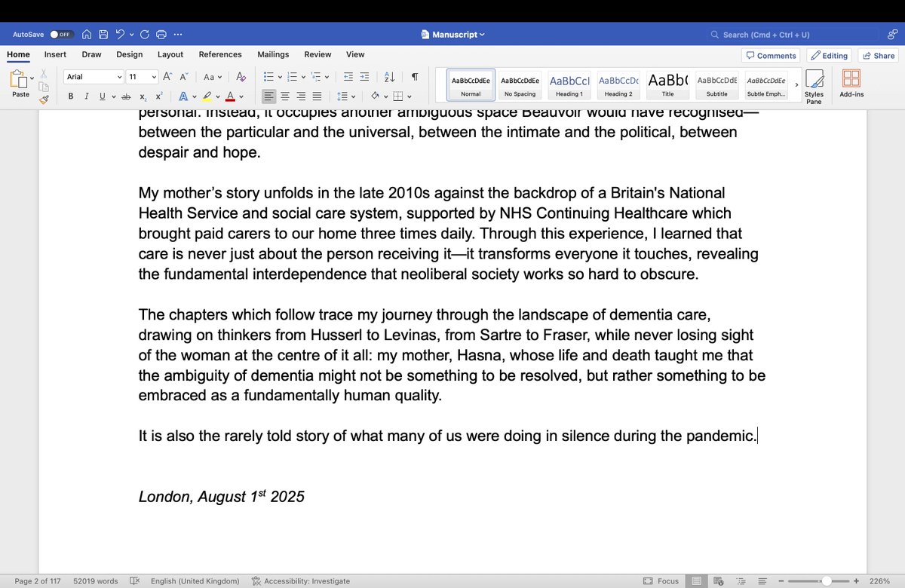905x588 pixels.
Task: Open the Review ribbon tab
Action: click(x=318, y=54)
